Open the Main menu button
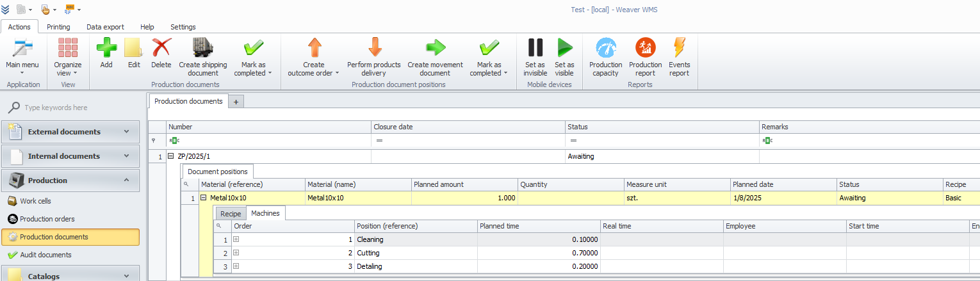980x281 pixels. pyautogui.click(x=22, y=58)
